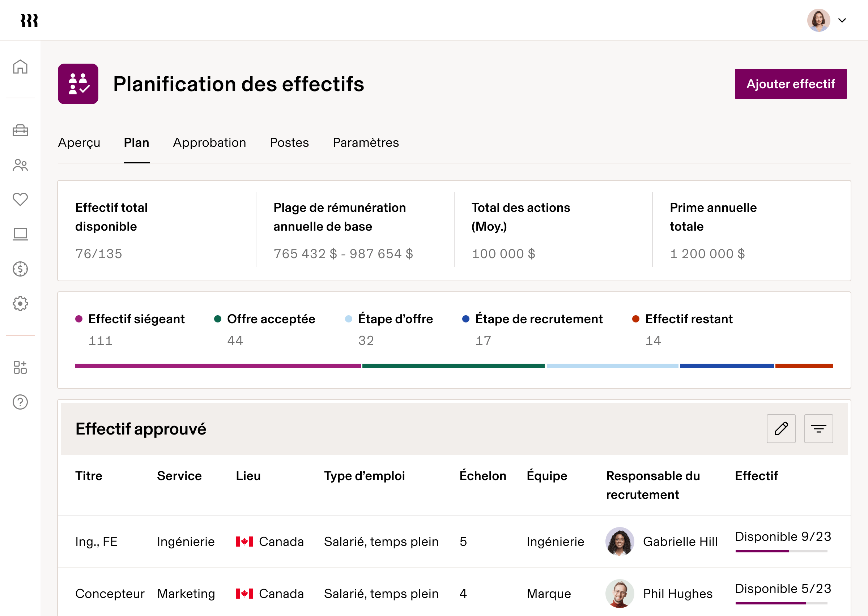
Task: Toggle the Offre acceptée legend item
Action: coord(271,319)
